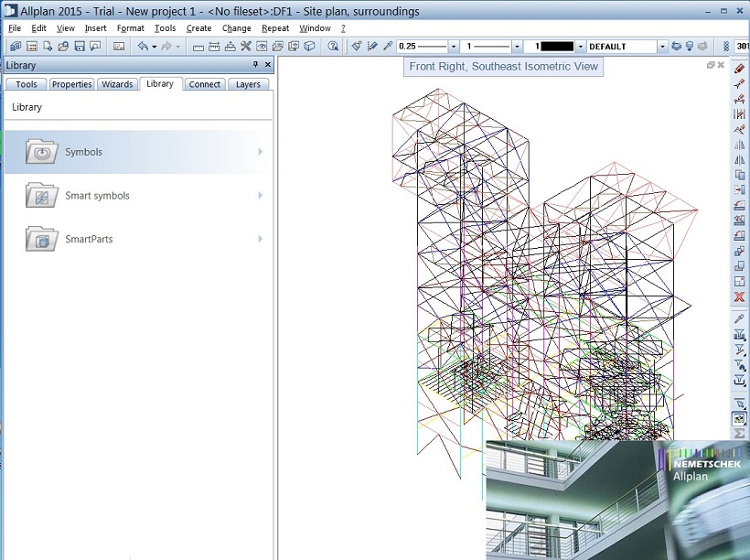Open the Edit menu

pos(38,28)
